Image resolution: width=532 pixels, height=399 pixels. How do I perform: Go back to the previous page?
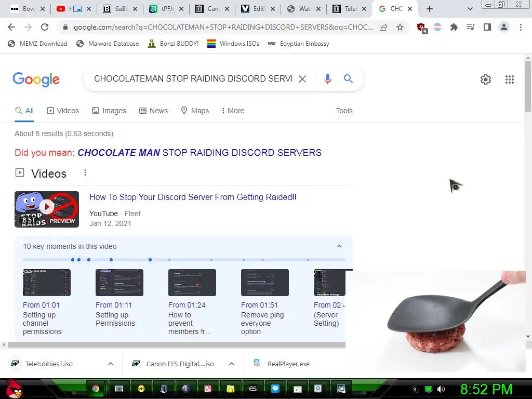click(x=11, y=27)
